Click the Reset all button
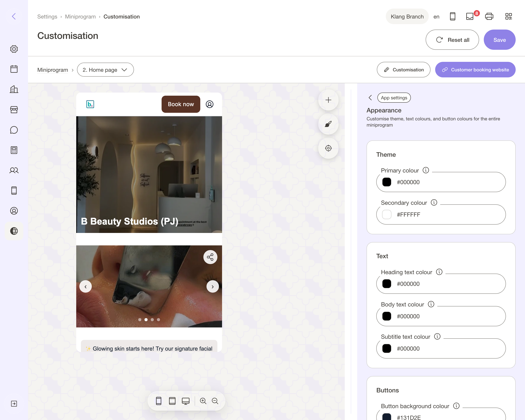 click(452, 40)
